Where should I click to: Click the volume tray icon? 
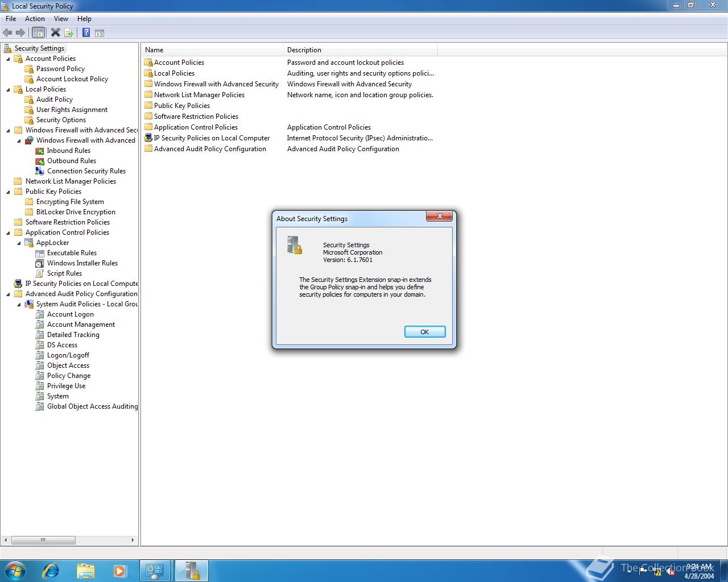(x=670, y=572)
